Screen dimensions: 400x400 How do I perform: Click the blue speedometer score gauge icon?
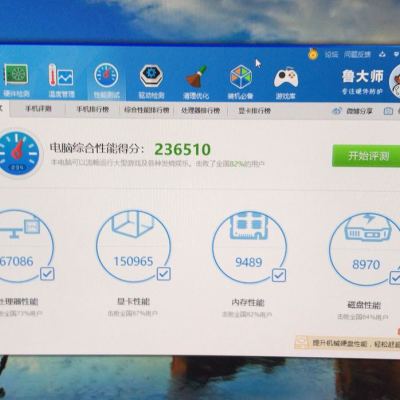(x=18, y=153)
